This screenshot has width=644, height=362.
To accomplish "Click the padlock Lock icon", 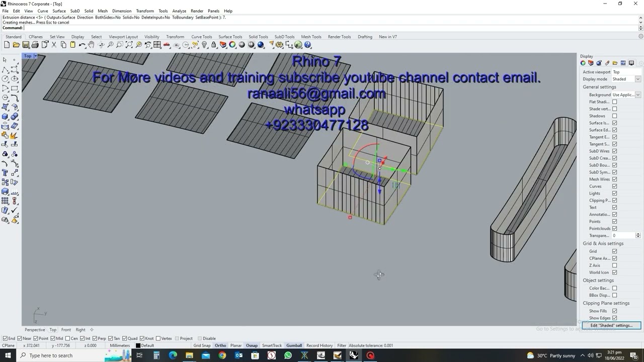I will pos(213,45).
